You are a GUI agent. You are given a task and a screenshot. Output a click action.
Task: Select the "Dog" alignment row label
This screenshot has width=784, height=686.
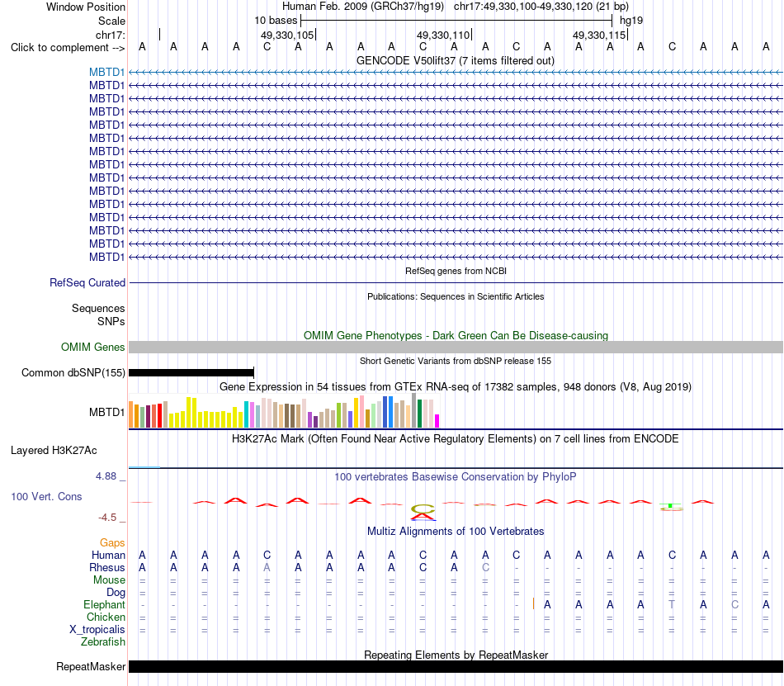116,592
